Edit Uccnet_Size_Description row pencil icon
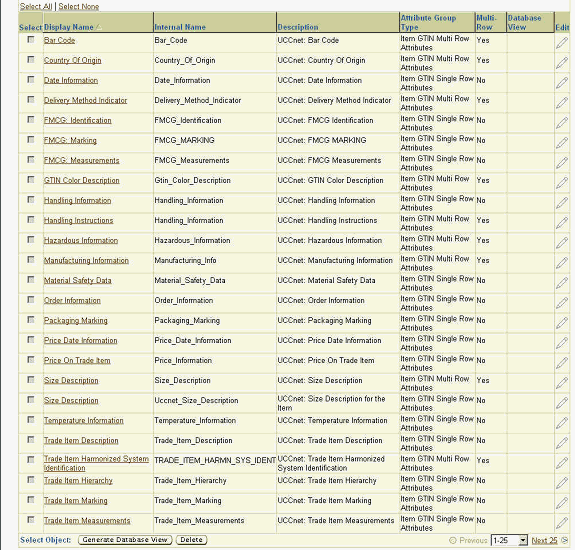Screen dimensions: 575x550 pos(561,403)
